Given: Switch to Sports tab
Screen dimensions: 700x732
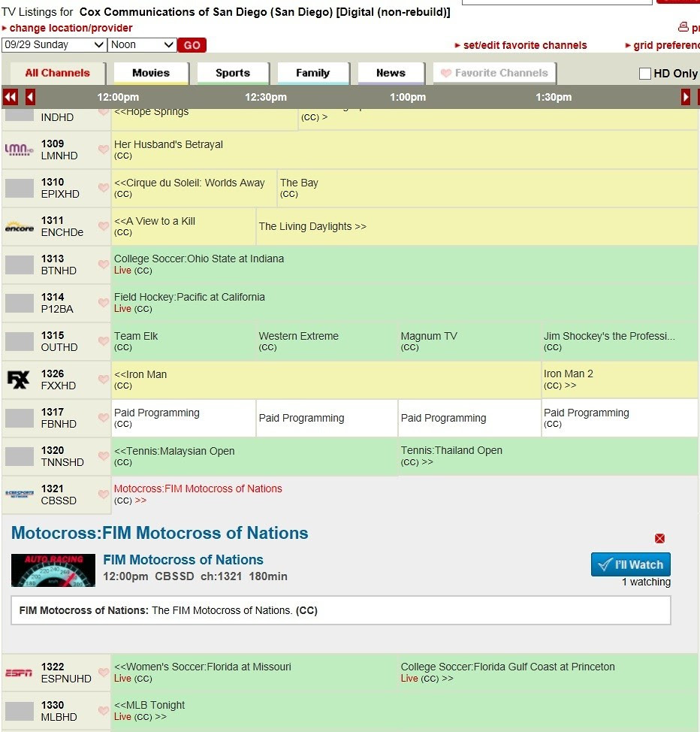Looking at the screenshot, I should [x=233, y=73].
